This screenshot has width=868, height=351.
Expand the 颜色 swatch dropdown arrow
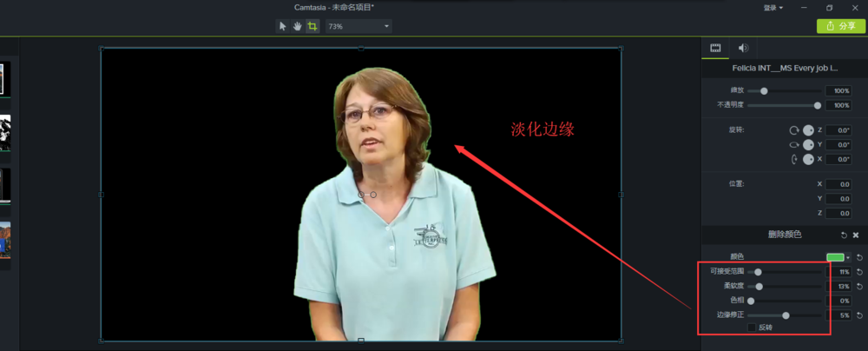pyautogui.click(x=848, y=257)
